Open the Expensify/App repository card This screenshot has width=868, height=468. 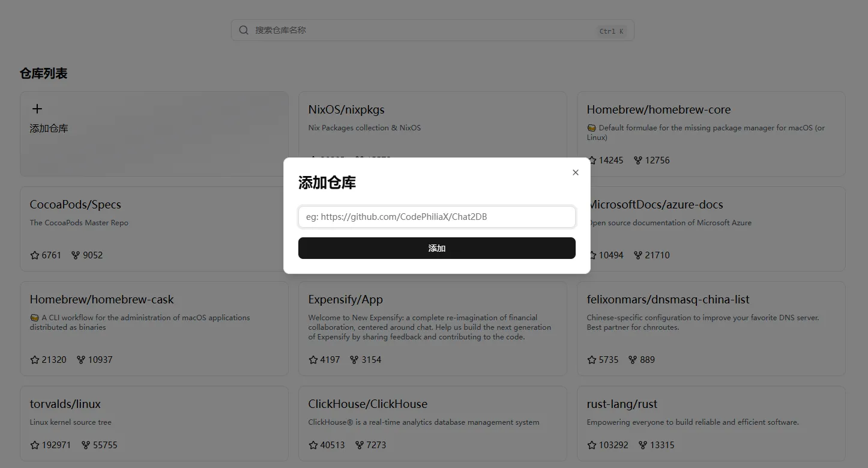pos(346,300)
